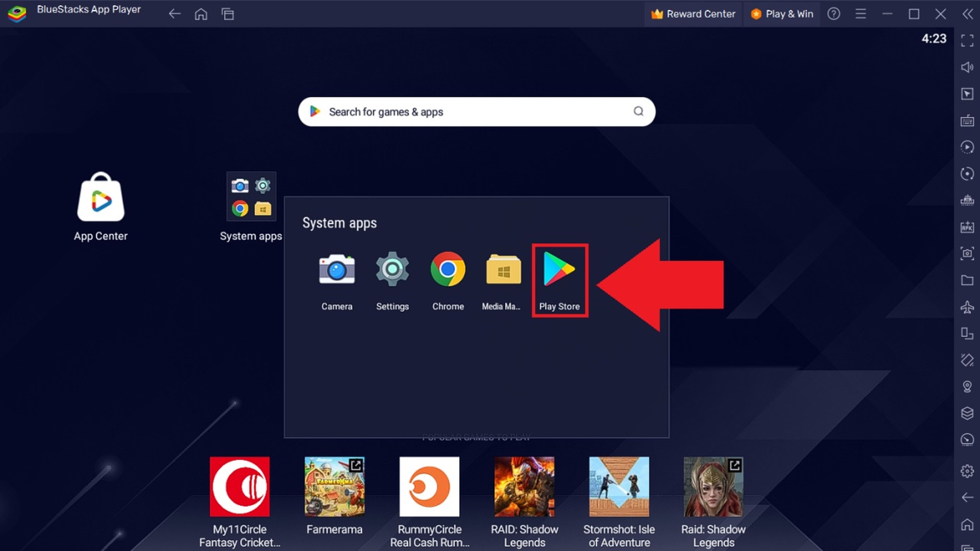Open the set location pin icon

pyautogui.click(x=967, y=387)
